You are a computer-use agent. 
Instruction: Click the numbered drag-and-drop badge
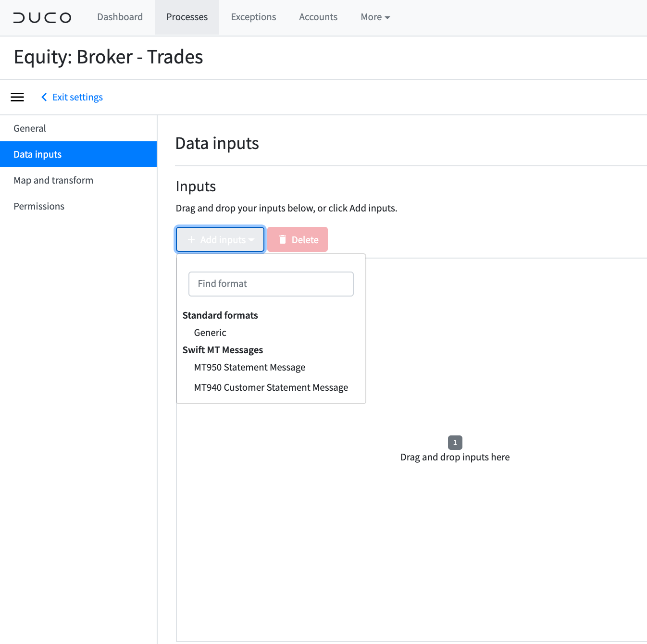[455, 442]
